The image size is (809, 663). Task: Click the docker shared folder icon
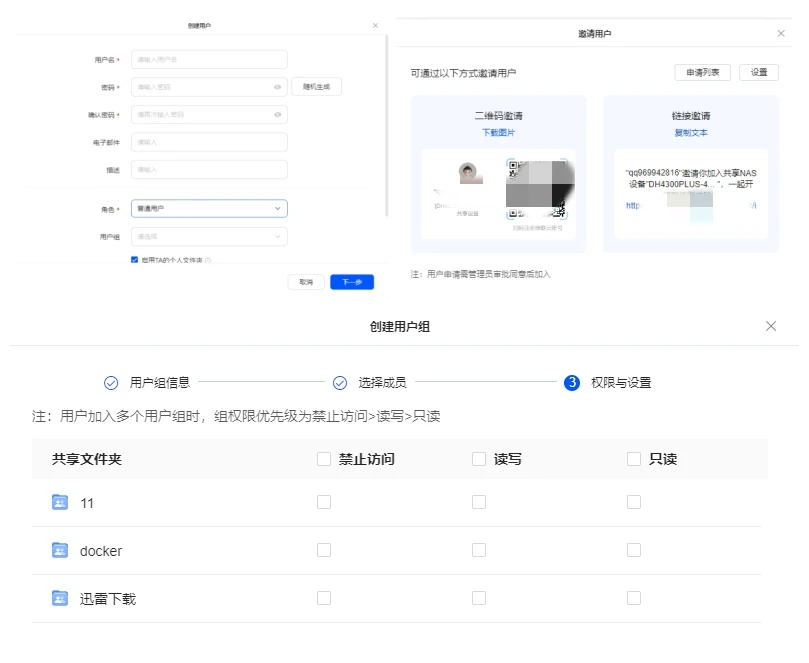coord(60,550)
